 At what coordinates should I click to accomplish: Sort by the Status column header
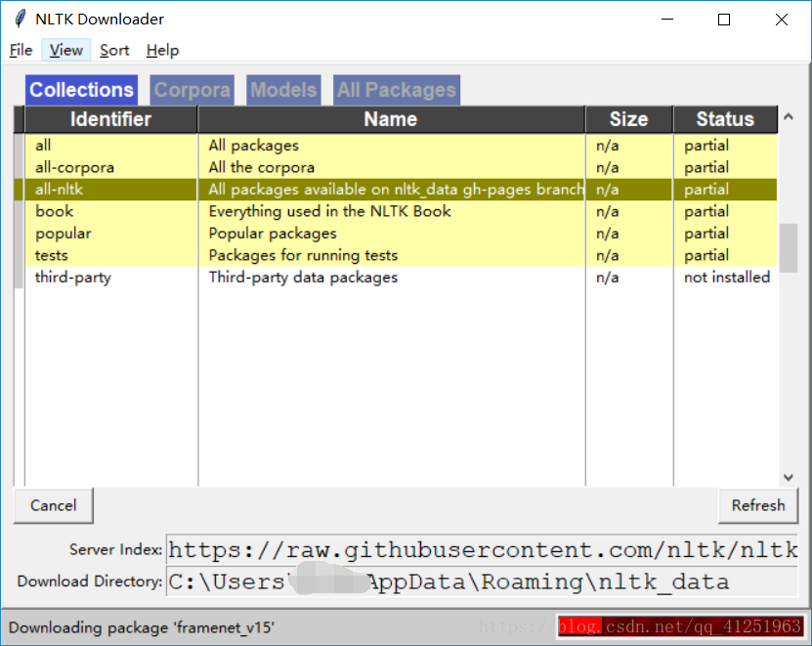coord(725,119)
